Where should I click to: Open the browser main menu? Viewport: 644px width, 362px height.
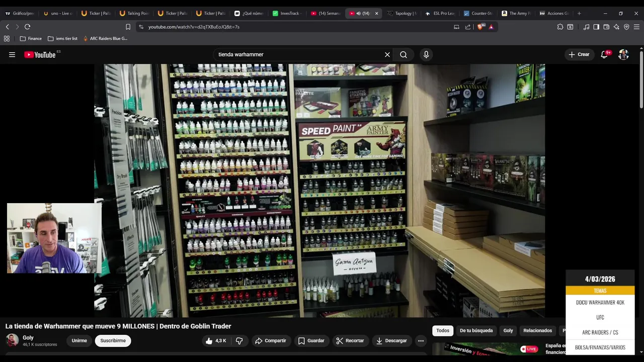(x=637, y=27)
